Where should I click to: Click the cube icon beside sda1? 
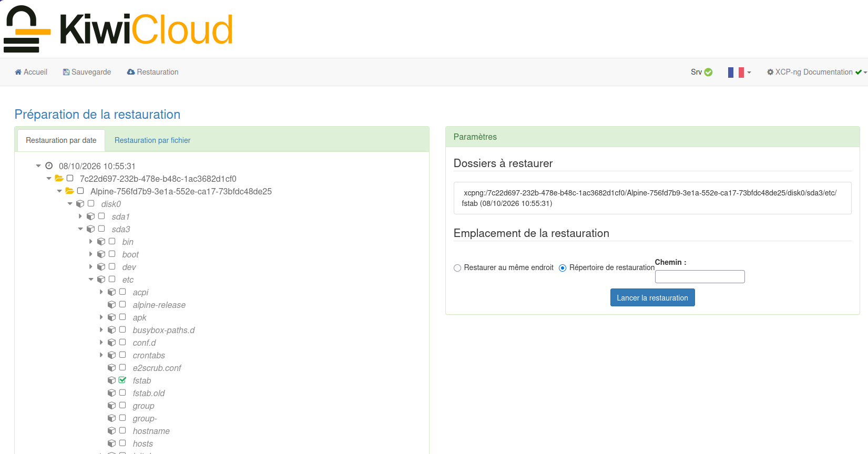pyautogui.click(x=91, y=216)
